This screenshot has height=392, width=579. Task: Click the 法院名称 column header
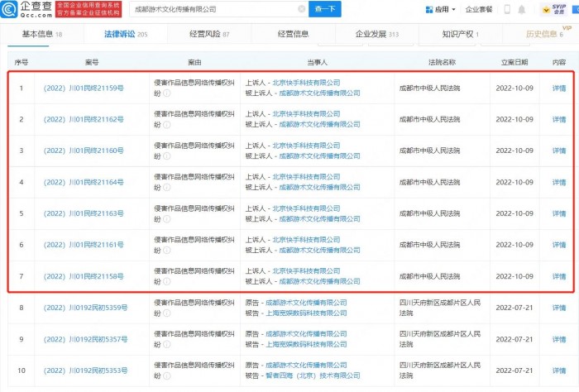click(x=442, y=62)
